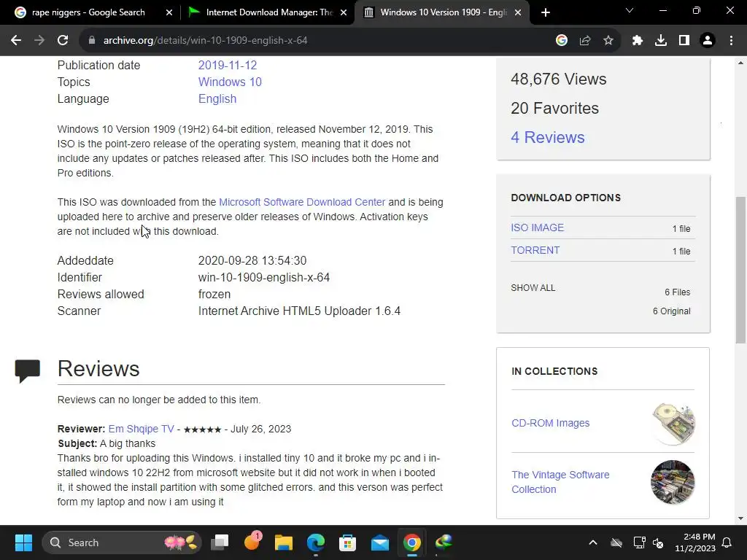
Task: Open the CD-ROM Images collection link
Action: [550, 423]
